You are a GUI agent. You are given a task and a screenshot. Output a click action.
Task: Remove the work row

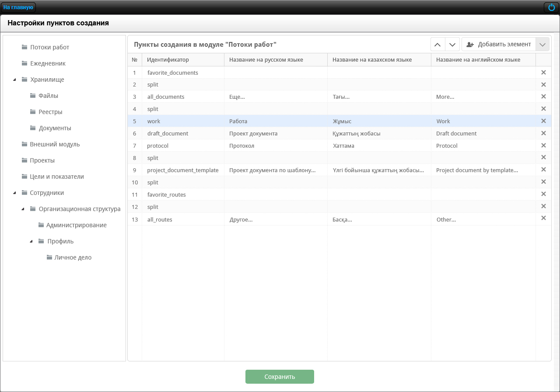click(543, 121)
